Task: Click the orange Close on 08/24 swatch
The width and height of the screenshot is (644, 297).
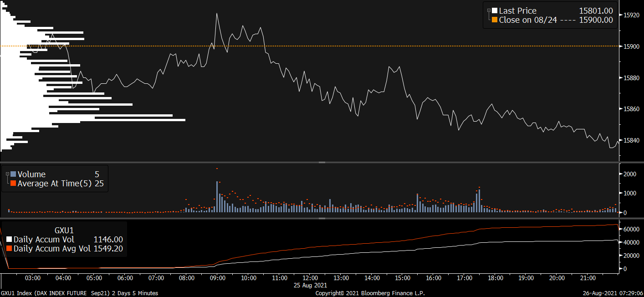Action: pyautogui.click(x=495, y=20)
